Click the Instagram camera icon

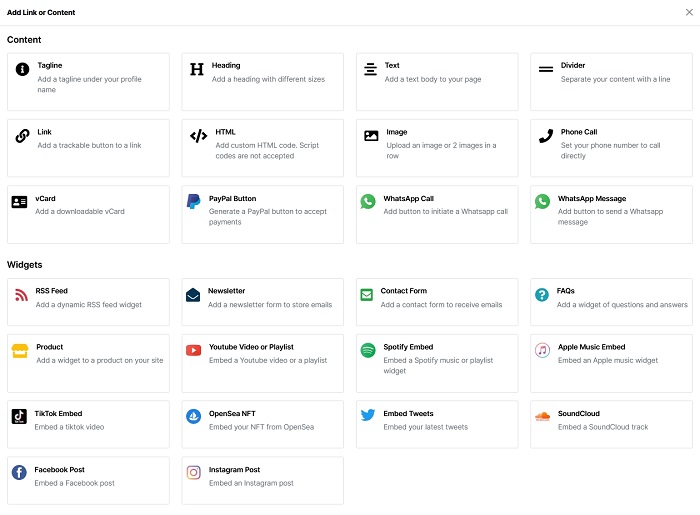coord(193,472)
